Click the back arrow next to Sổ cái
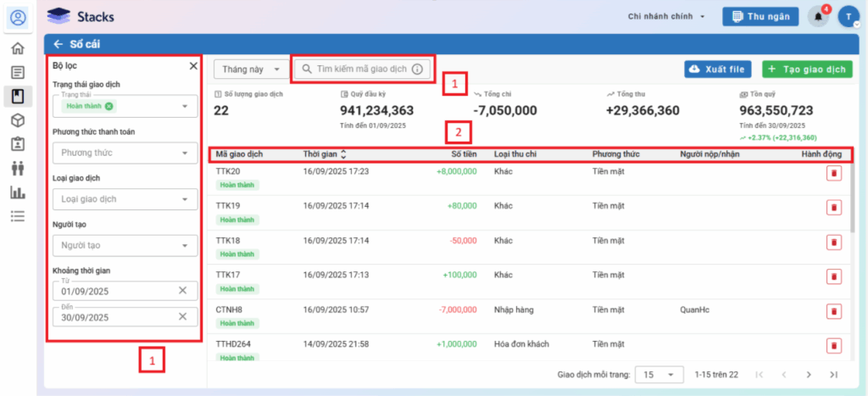 tap(58, 44)
